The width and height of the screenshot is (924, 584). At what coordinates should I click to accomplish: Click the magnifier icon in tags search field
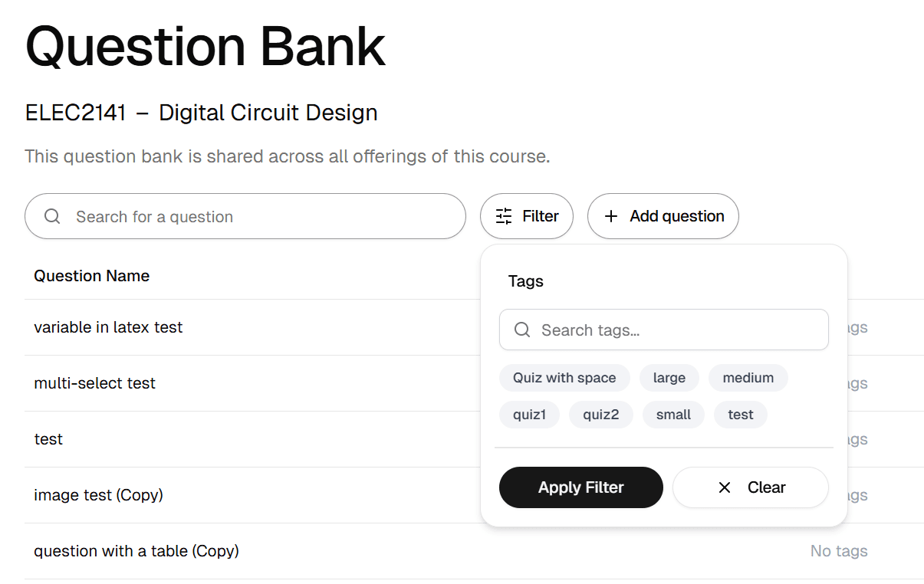pyautogui.click(x=521, y=330)
